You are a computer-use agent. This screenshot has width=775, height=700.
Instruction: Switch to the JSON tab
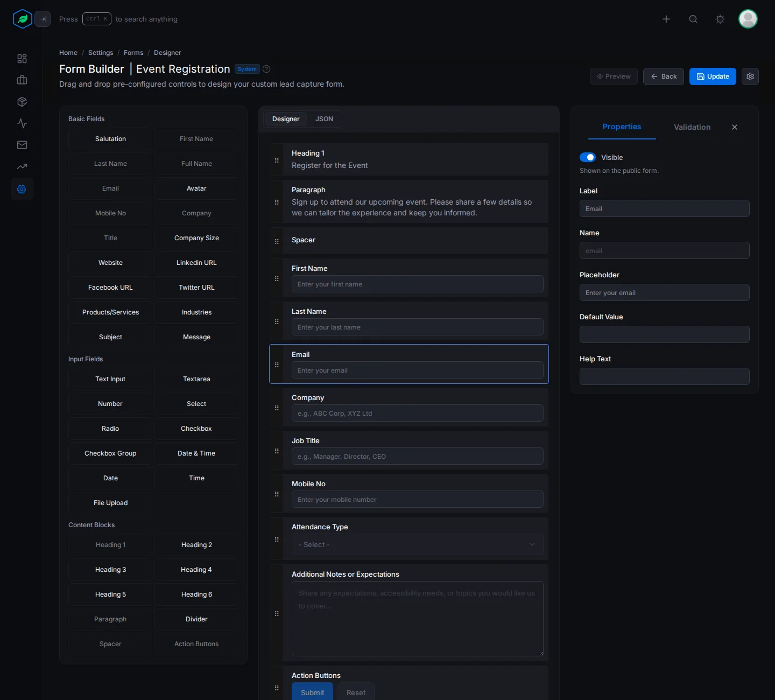tap(324, 119)
